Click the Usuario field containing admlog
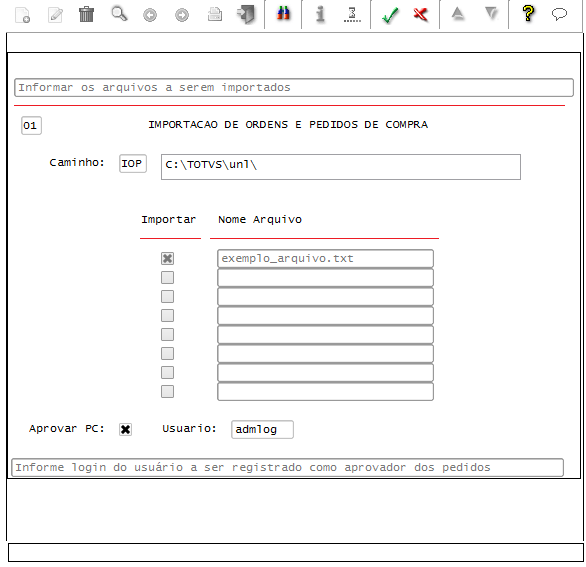This screenshot has width=586, height=567. point(262,429)
